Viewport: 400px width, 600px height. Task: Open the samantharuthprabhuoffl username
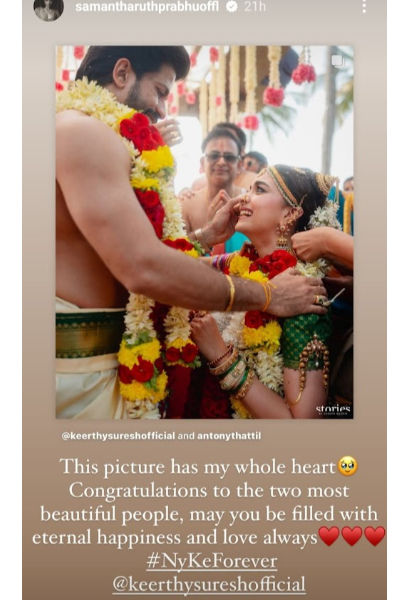point(147,7)
